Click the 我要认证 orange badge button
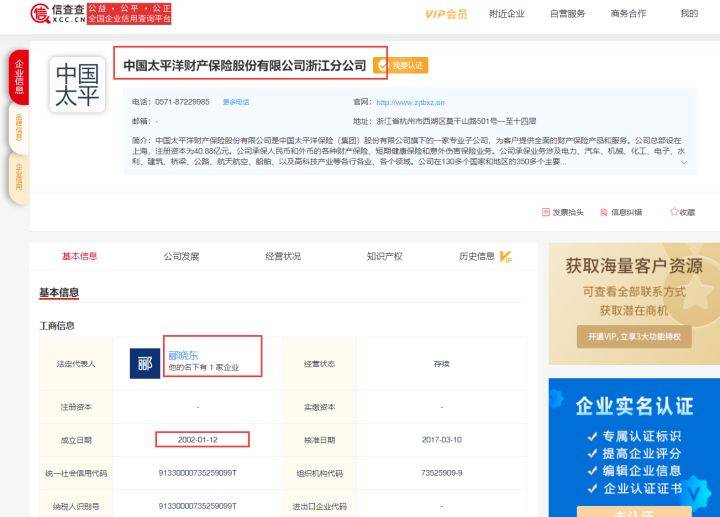Screen dimensions: 720x517 [400, 66]
